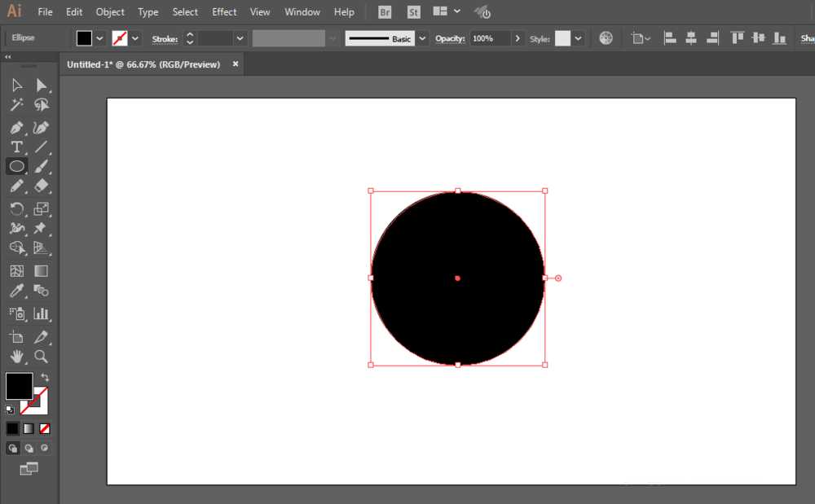Click the Opacity label link
This screenshot has width=815, height=504.
(x=449, y=38)
